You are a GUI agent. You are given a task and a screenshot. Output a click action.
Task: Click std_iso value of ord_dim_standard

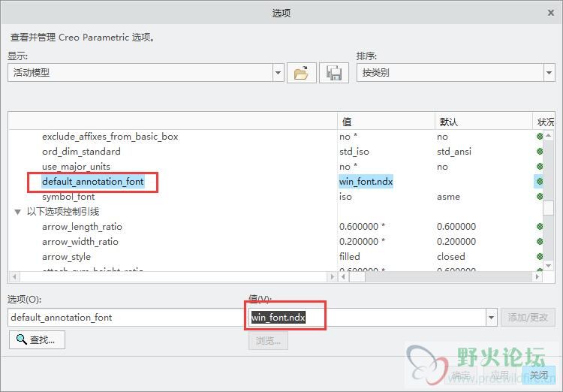pos(354,152)
